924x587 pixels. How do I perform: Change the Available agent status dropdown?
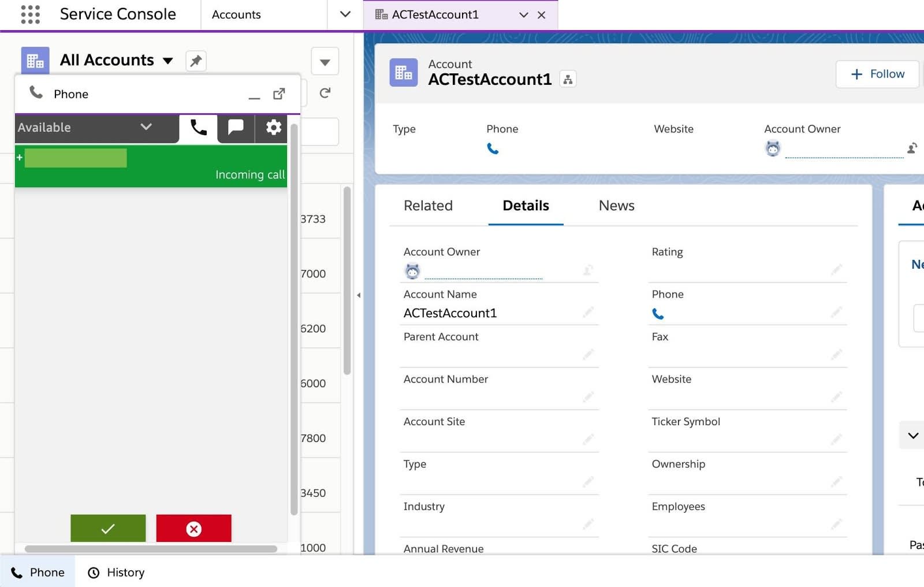point(96,128)
